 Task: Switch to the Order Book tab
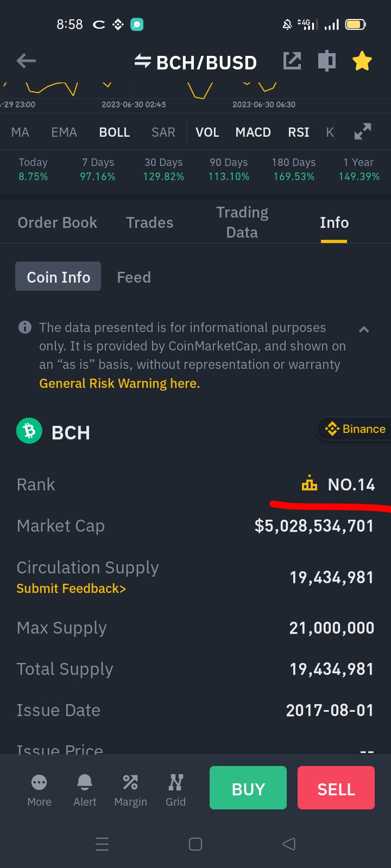(x=58, y=222)
